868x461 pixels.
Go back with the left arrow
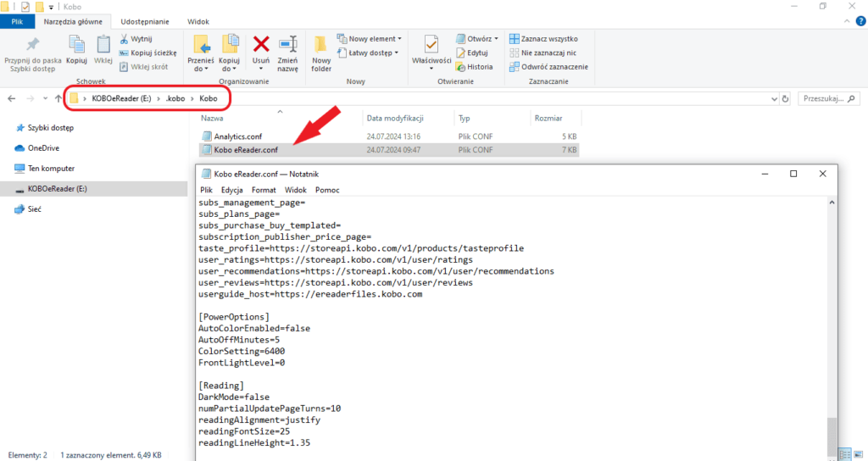coord(12,98)
